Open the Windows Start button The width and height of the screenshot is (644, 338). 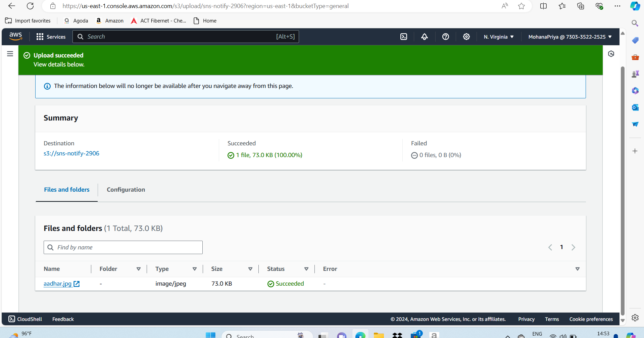point(210,335)
